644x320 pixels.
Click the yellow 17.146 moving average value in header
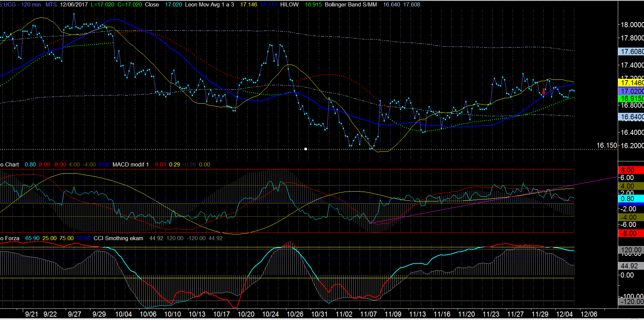[249, 4]
